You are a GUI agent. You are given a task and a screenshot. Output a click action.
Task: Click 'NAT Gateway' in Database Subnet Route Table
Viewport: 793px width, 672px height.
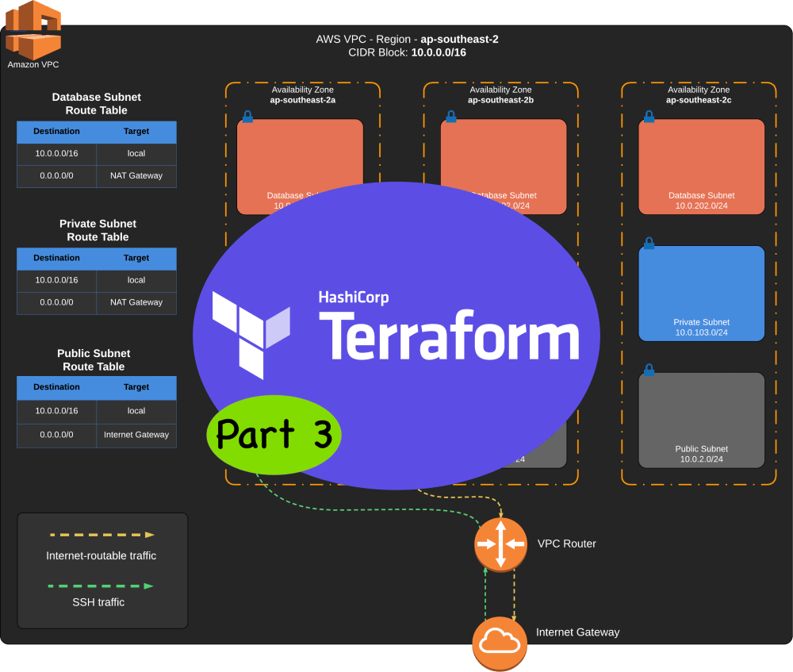click(136, 175)
